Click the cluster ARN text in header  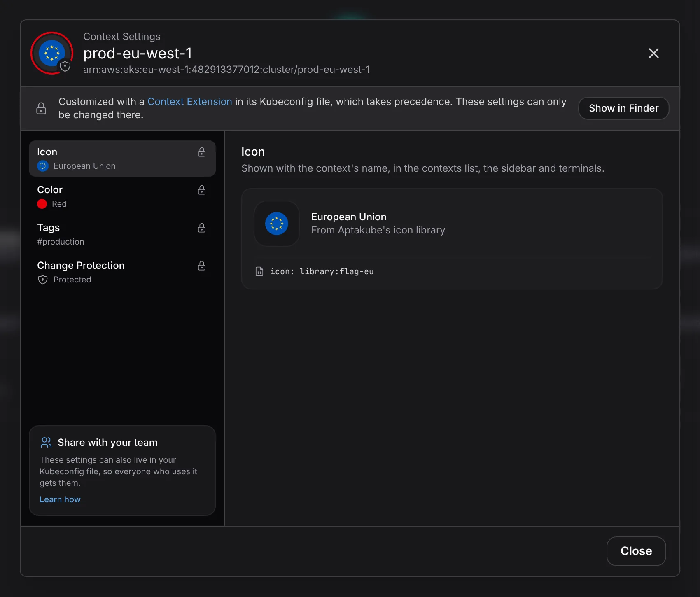[x=226, y=70]
